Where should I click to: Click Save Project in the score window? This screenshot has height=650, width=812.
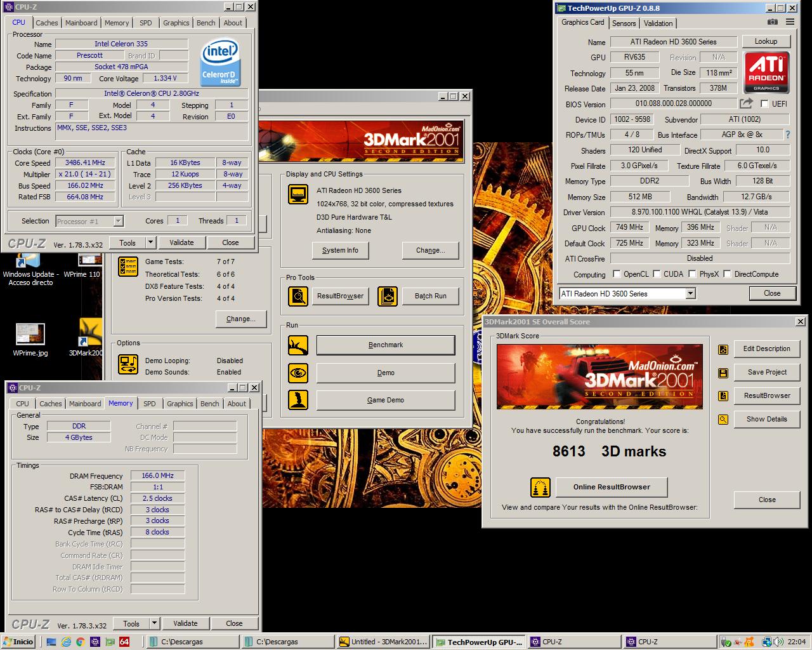766,373
